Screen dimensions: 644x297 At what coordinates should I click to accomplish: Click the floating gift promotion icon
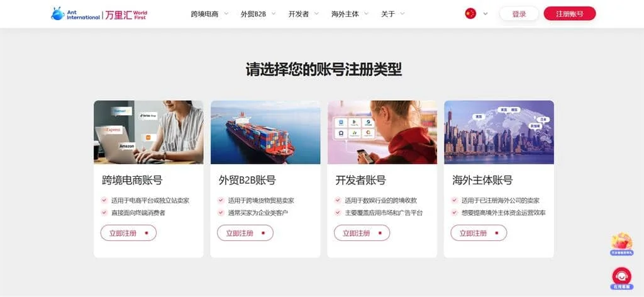pos(621,242)
